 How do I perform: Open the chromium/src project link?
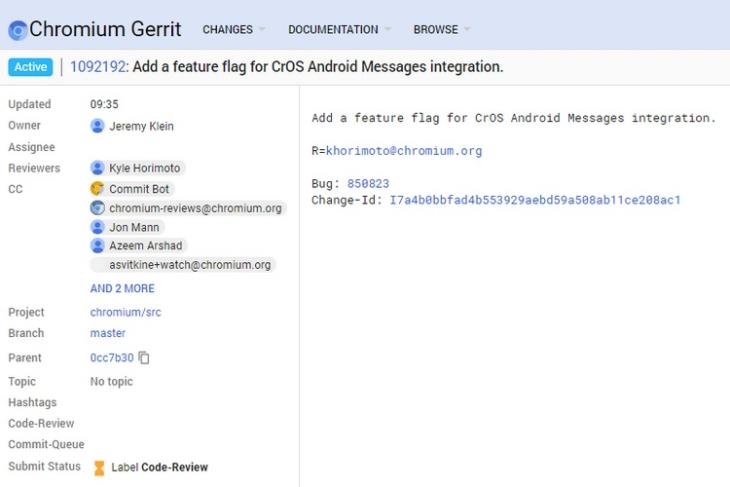(x=126, y=312)
